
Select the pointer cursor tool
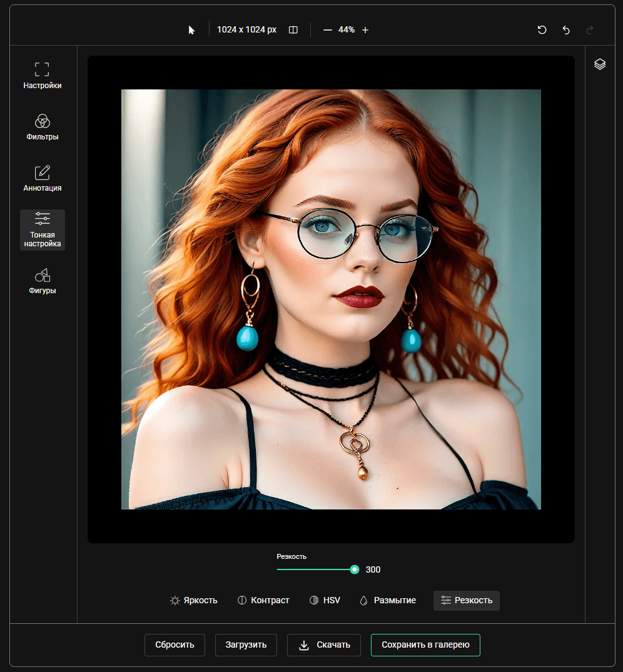tap(191, 30)
